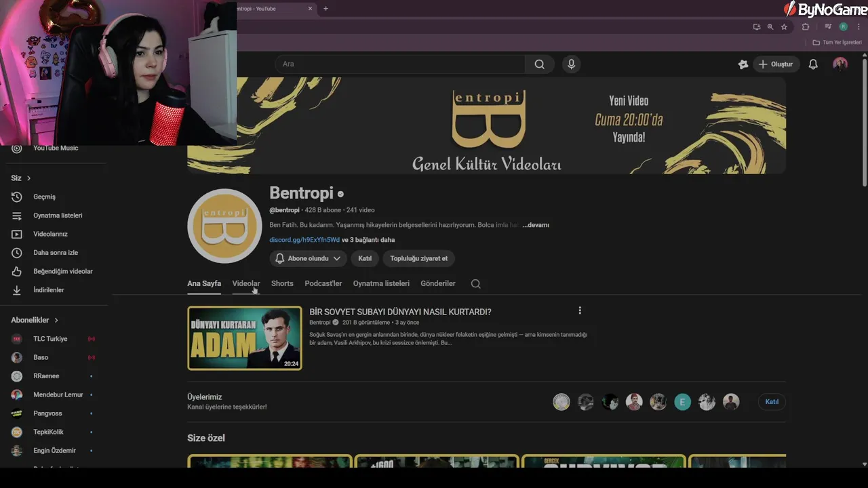Expand the Abonelikler section chevron

tap(56, 320)
